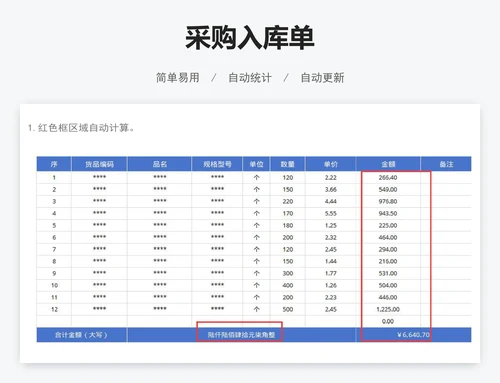Click unit price 2.32
500x383 pixels.
point(331,237)
